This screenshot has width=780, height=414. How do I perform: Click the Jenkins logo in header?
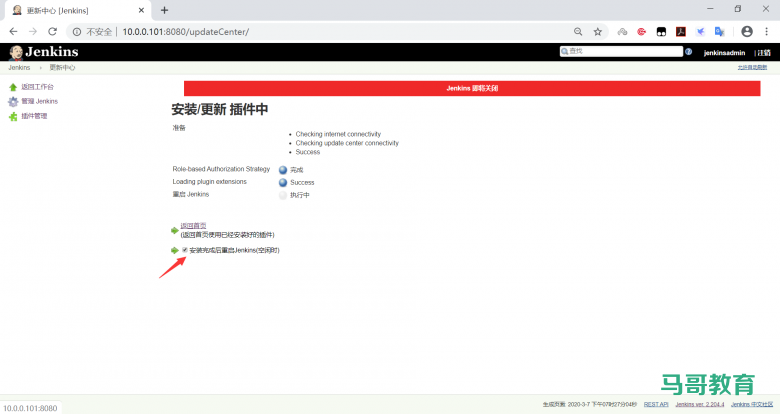pyautogui.click(x=44, y=52)
